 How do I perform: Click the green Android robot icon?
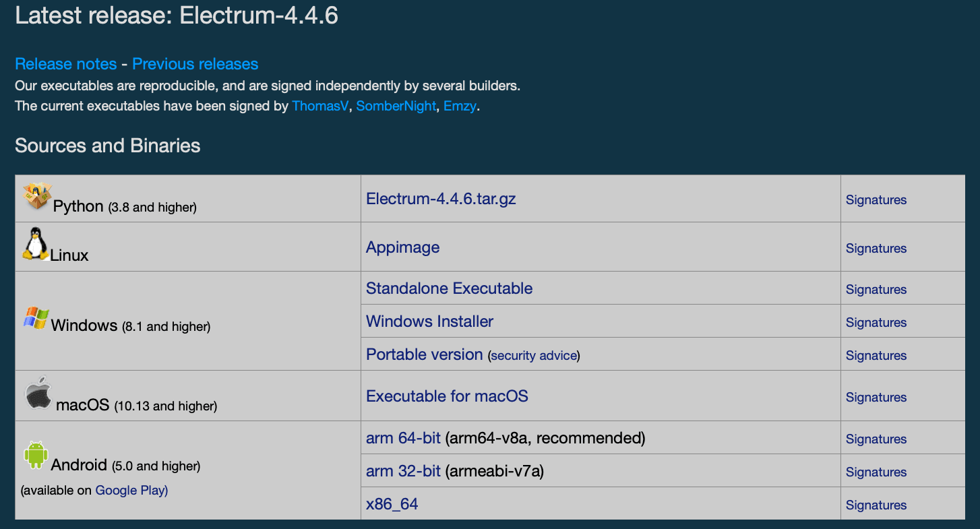35,455
